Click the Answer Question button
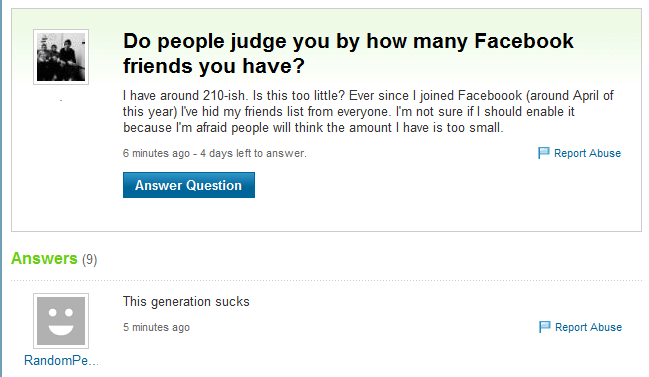649x377 pixels. point(189,185)
